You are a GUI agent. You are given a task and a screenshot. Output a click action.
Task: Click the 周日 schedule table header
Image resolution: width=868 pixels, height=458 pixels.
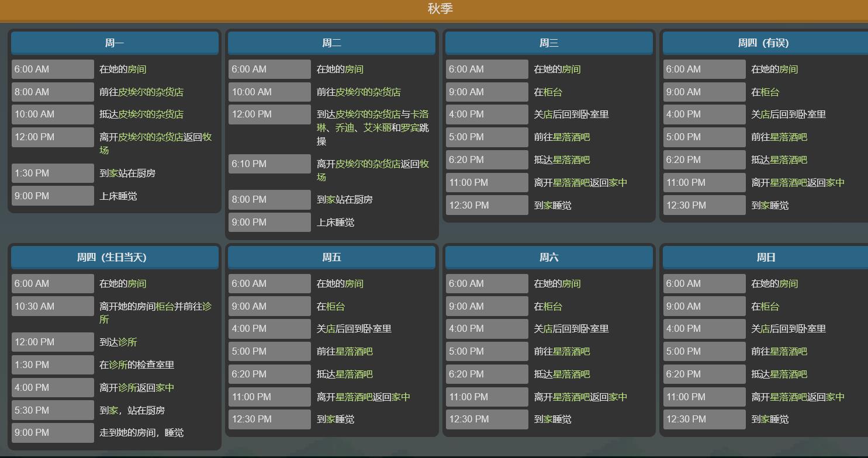point(765,258)
